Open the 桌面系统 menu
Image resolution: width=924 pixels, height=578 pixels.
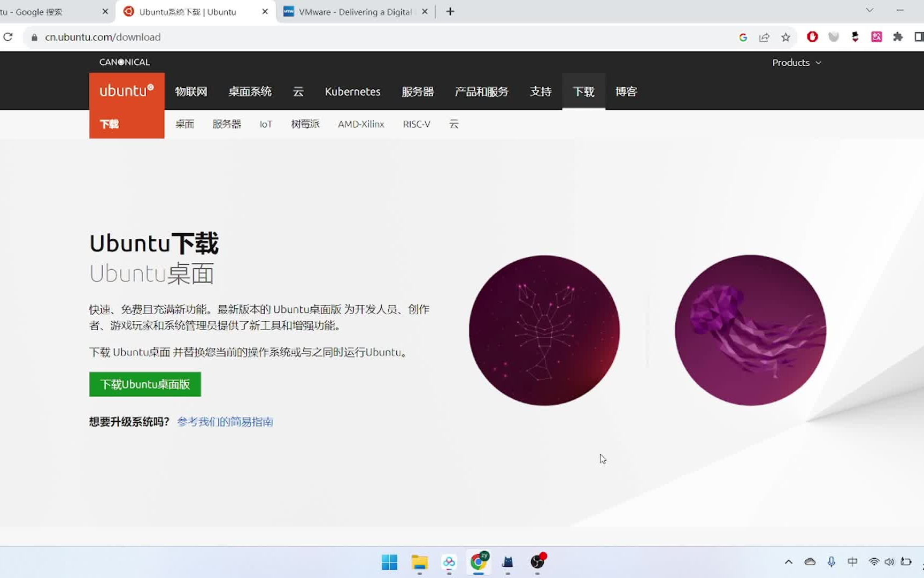tap(250, 92)
